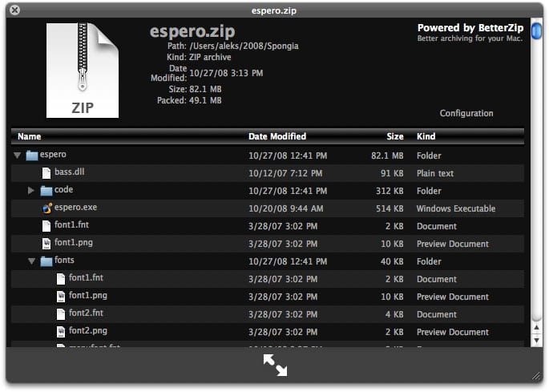549x392 pixels.
Task: Sort by the Name column header
Action: pos(30,136)
